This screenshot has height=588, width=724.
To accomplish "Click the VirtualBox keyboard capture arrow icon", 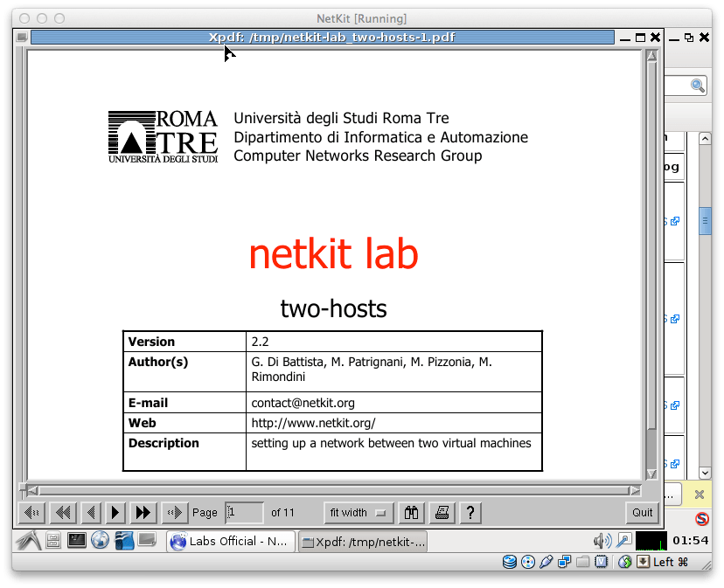I will coord(643,562).
